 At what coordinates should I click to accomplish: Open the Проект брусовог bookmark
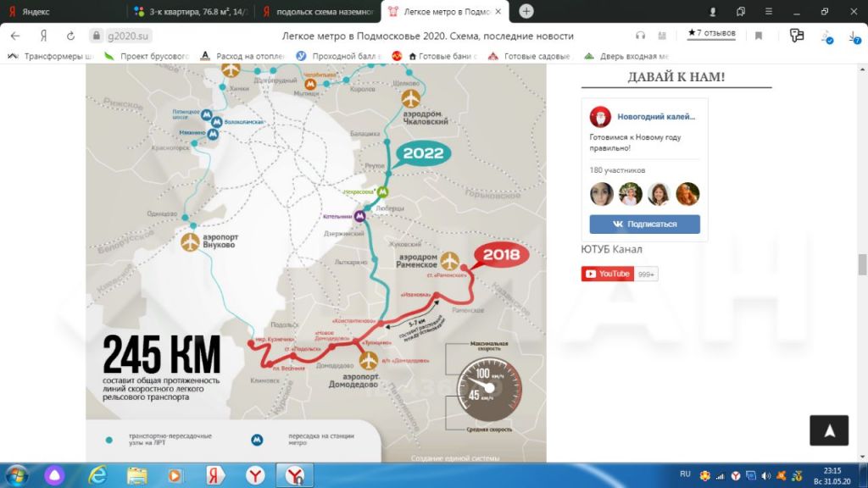[x=147, y=56]
